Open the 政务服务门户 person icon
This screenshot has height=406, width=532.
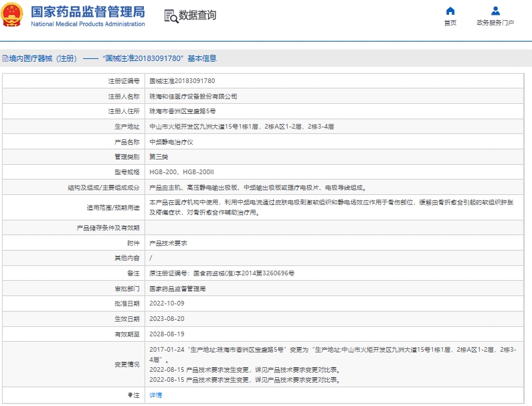tap(495, 11)
